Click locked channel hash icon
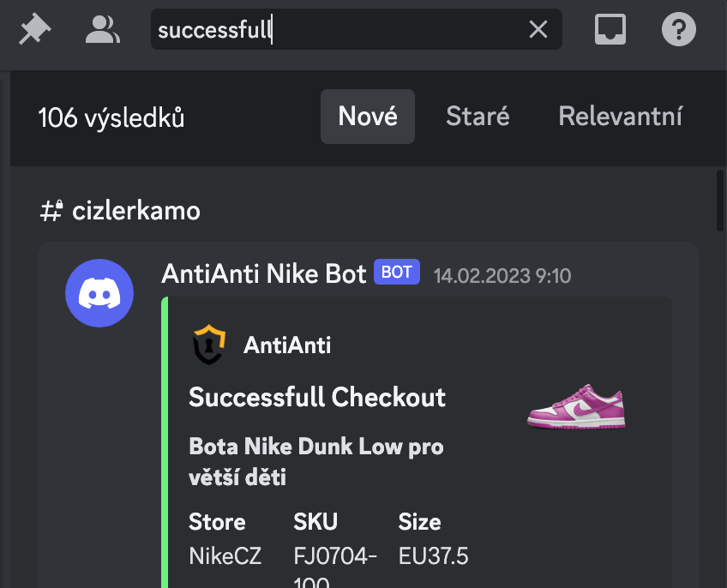 pyautogui.click(x=51, y=211)
